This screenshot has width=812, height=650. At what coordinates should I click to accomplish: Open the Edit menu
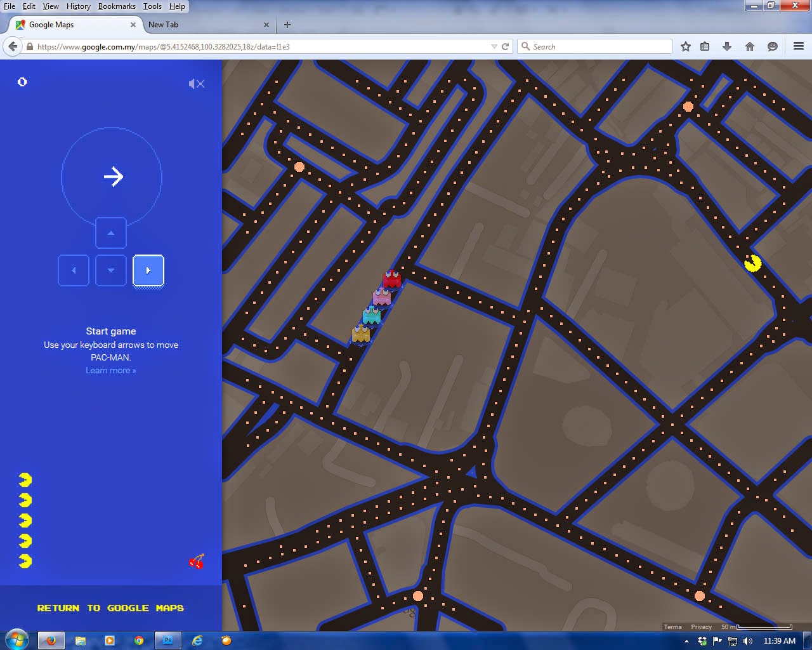[x=29, y=6]
